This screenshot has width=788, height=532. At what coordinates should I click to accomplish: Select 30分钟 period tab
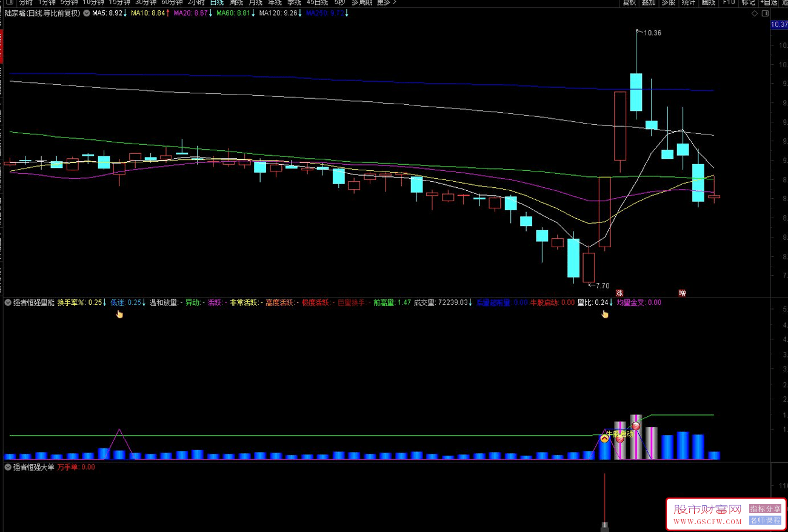pyautogui.click(x=145, y=2)
